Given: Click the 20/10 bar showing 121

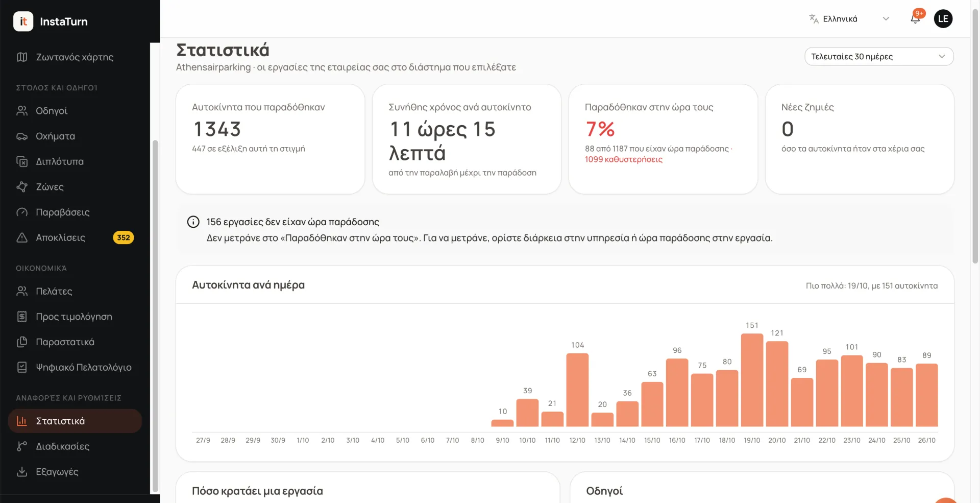Looking at the screenshot, I should click(x=777, y=384).
